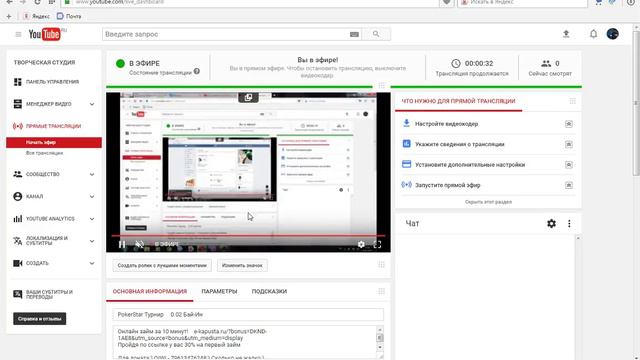Click the В ЭФИРЕ live indicator in the player
This screenshot has width=640, height=360.
click(x=167, y=244)
